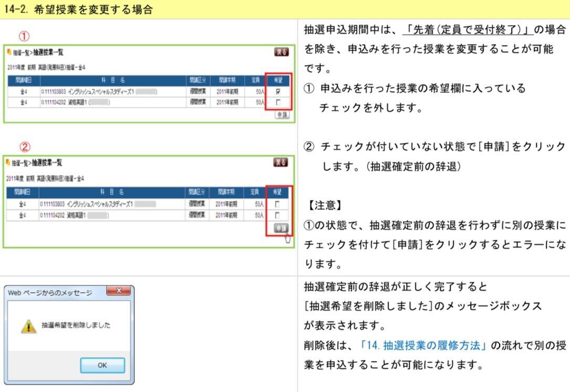Click the red-boxed 申請 button in screenshot ②
570x392 pixels.
tap(282, 227)
